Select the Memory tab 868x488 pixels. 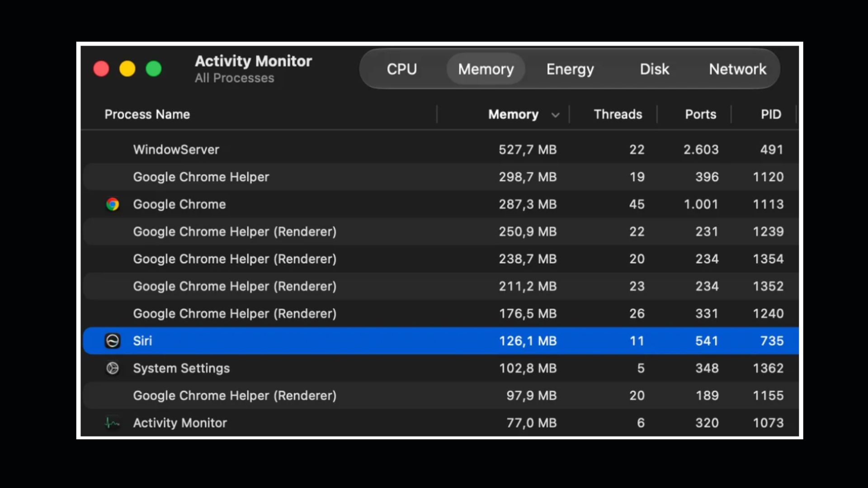pos(486,69)
